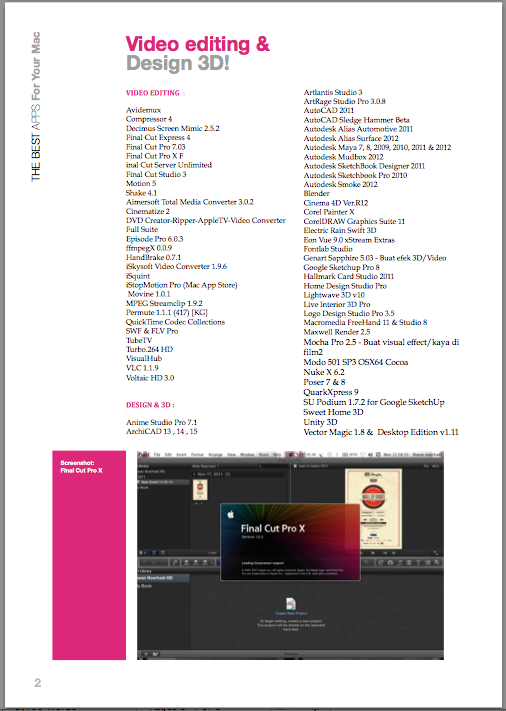This screenshot has height=711, width=506.
Task: Click the 'SWF & FLV Pro' line
Action: click(152, 331)
